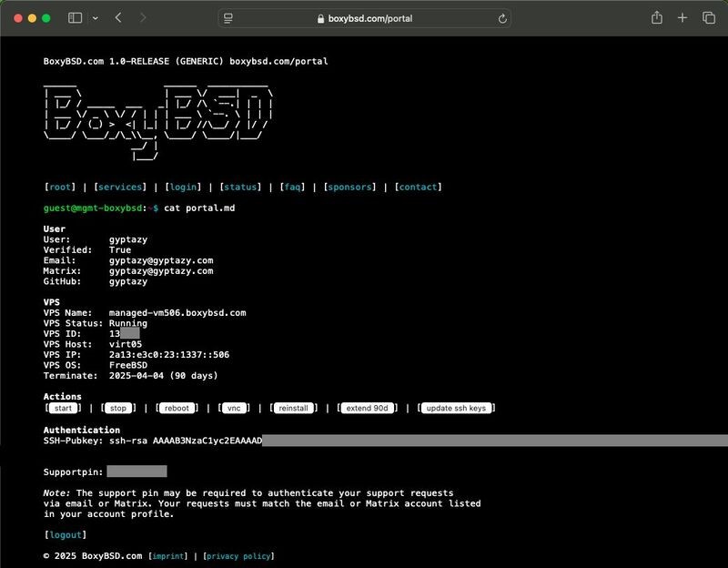Viewport: 728px width, 568px height.
Task: Click the SSH-Pubkey ssh-rsa key text
Action: coord(186,441)
